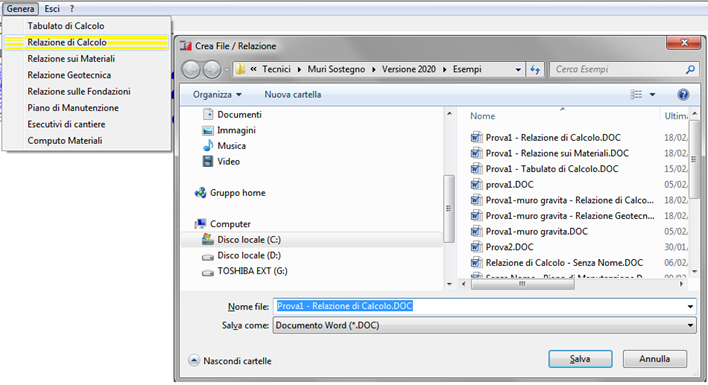This screenshot has height=385, width=708.
Task: Click the Versione 2020 breadcrumb
Action: tap(409, 70)
